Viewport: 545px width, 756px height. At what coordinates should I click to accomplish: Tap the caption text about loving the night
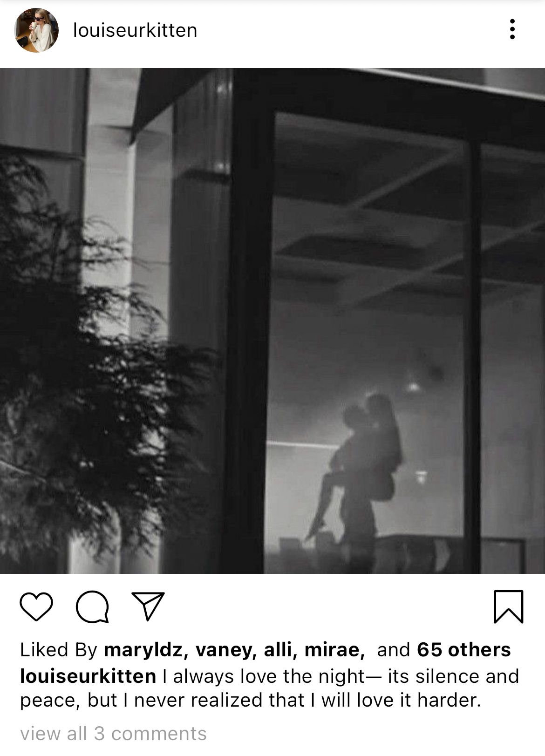point(269,688)
